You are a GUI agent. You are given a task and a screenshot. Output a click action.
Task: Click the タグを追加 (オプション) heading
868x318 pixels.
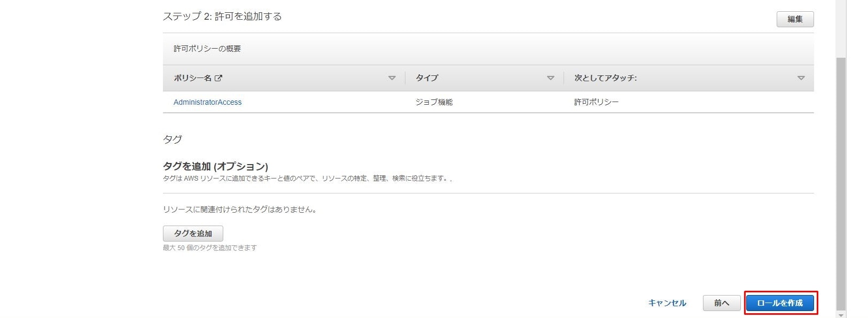pos(215,166)
